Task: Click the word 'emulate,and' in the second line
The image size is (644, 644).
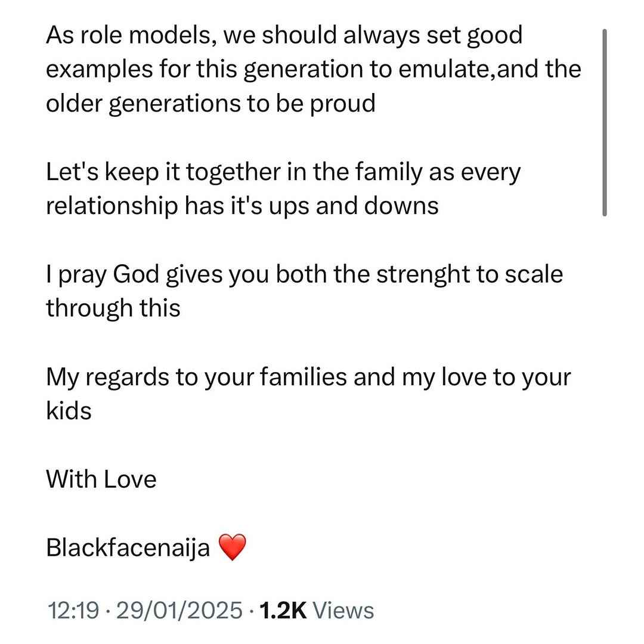Action: pos(468,69)
